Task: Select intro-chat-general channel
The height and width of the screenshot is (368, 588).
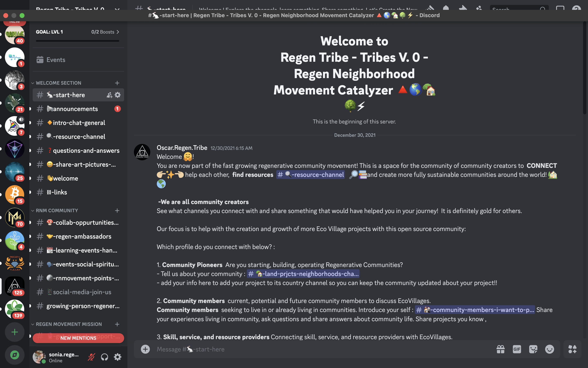Action: pyautogui.click(x=78, y=123)
